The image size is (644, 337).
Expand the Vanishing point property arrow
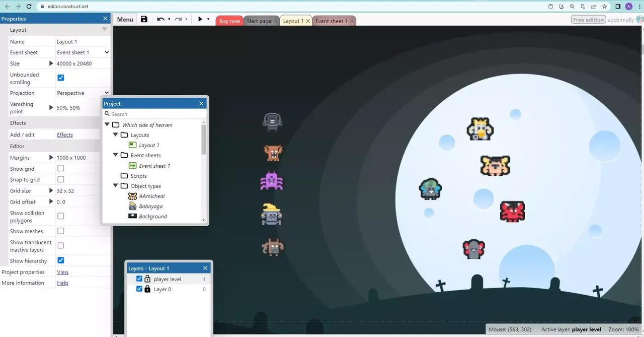[x=51, y=107]
